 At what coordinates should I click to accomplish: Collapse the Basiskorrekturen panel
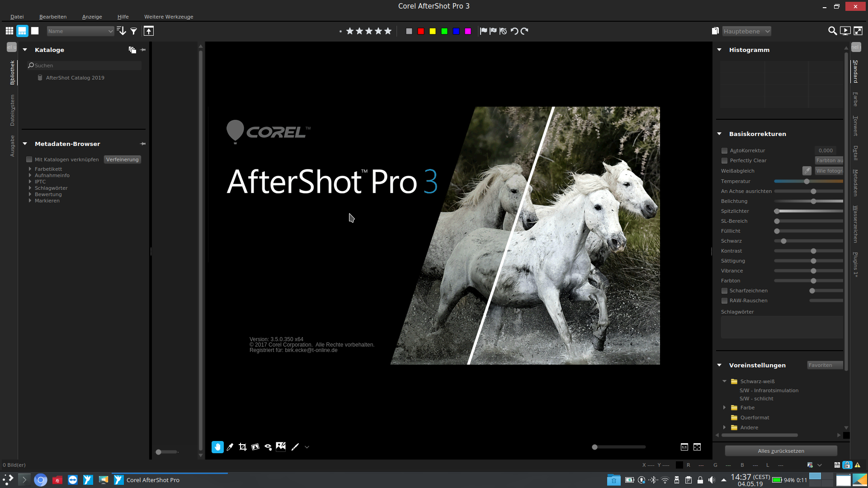click(x=719, y=134)
